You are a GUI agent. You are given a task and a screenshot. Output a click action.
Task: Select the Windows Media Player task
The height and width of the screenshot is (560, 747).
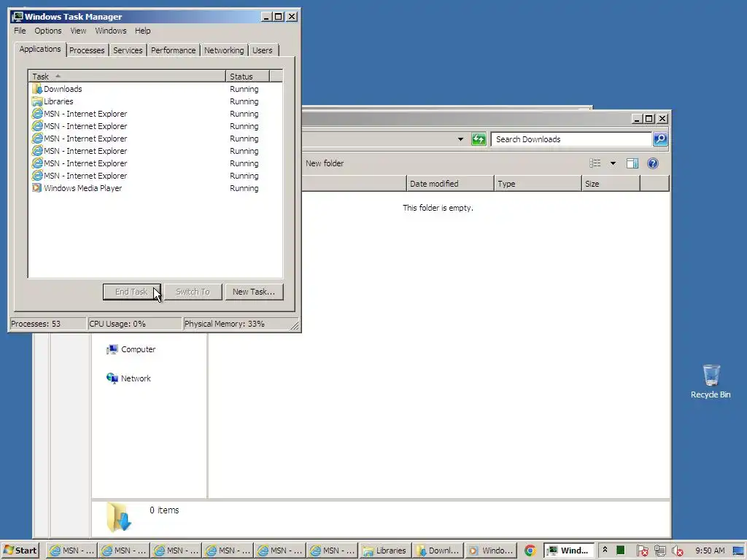coord(155,188)
